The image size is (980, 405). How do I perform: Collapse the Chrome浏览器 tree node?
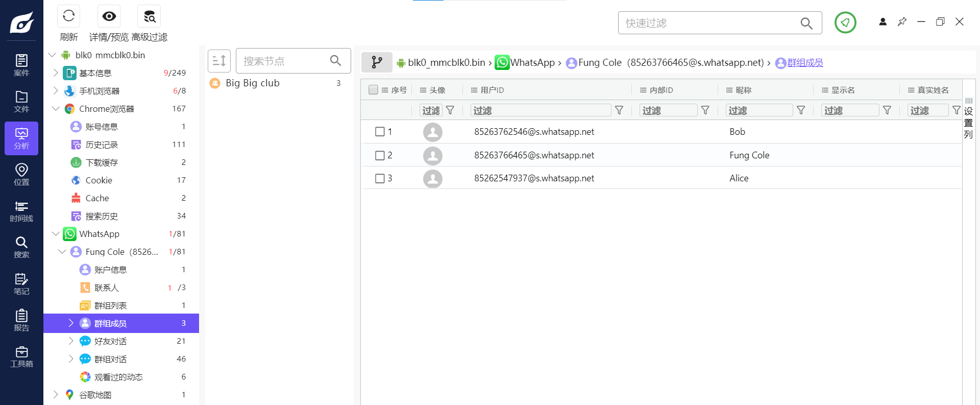tap(56, 108)
